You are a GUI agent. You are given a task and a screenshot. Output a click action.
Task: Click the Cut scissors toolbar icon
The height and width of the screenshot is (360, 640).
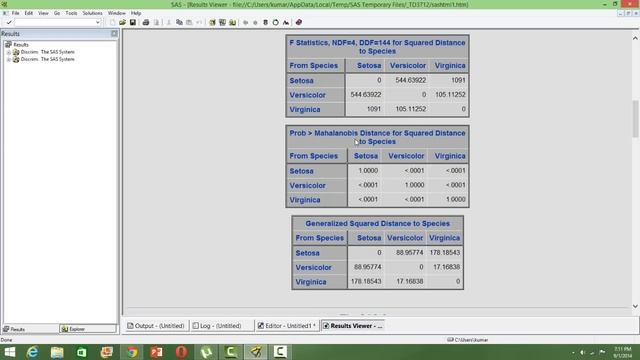pos(169,22)
